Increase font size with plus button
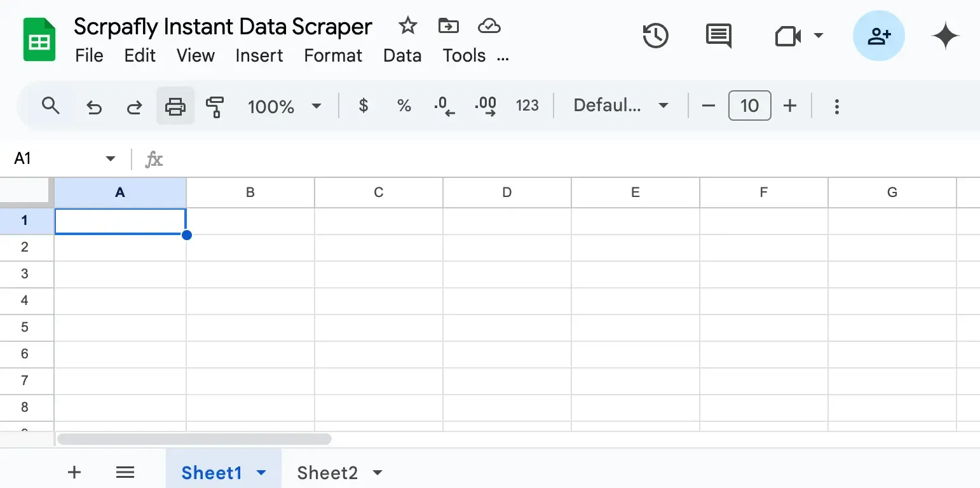The width and height of the screenshot is (980, 488). 789,105
